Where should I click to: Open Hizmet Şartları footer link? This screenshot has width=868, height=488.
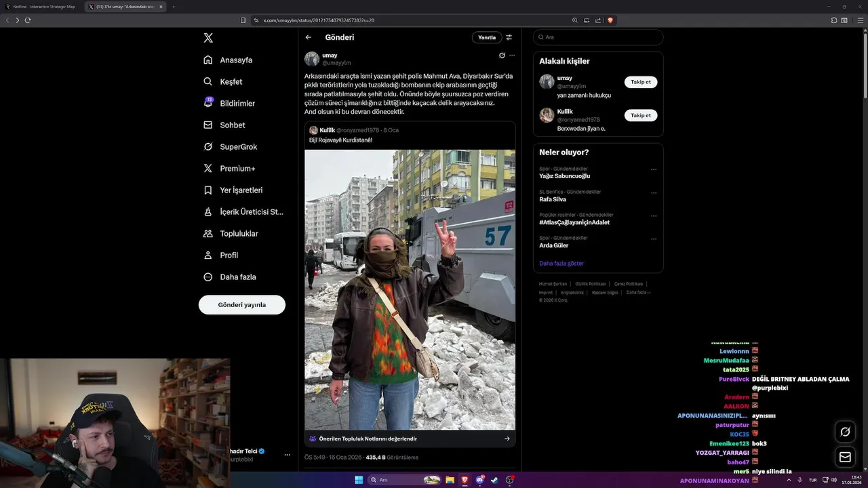[553, 284]
